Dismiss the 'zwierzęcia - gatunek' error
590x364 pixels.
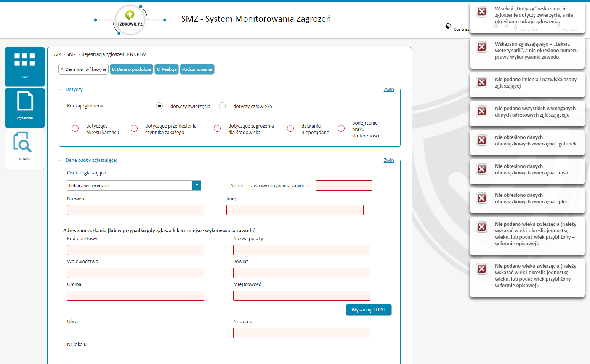coord(482,140)
